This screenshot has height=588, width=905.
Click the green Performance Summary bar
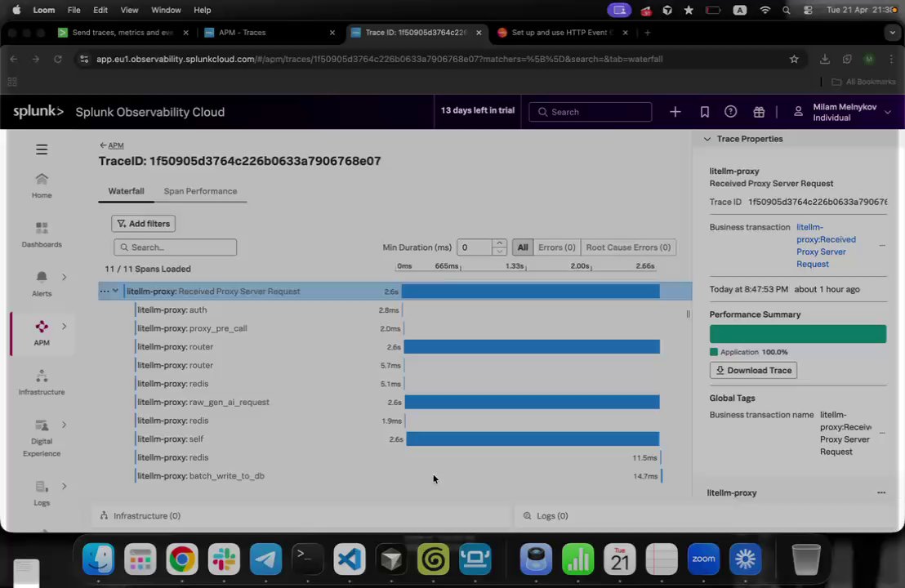(798, 334)
